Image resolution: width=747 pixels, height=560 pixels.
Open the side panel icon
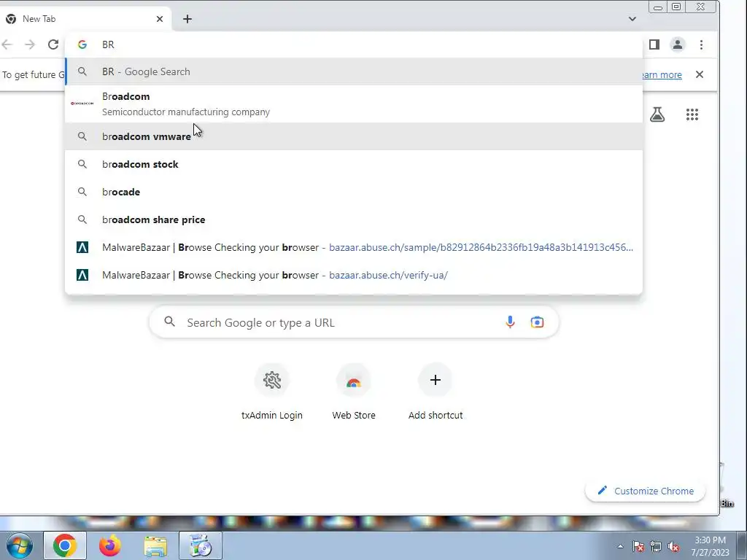click(x=654, y=44)
